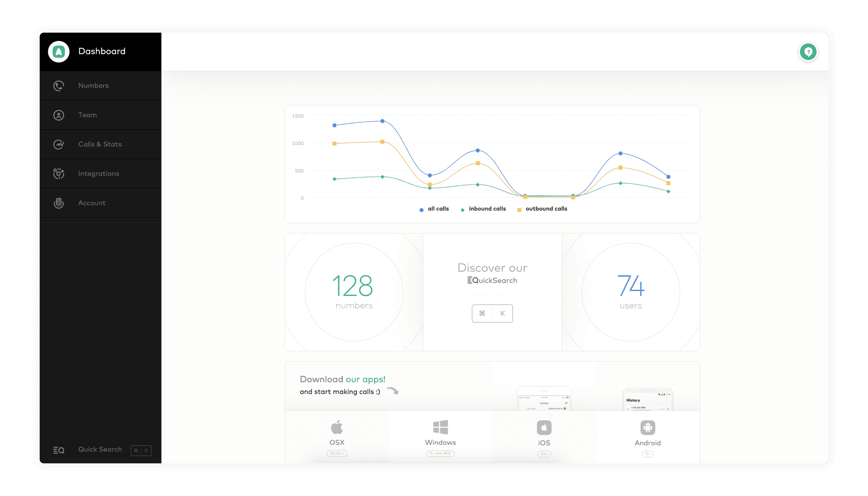The height and width of the screenshot is (496, 868).
Task: Select Windows app download option
Action: (x=440, y=434)
